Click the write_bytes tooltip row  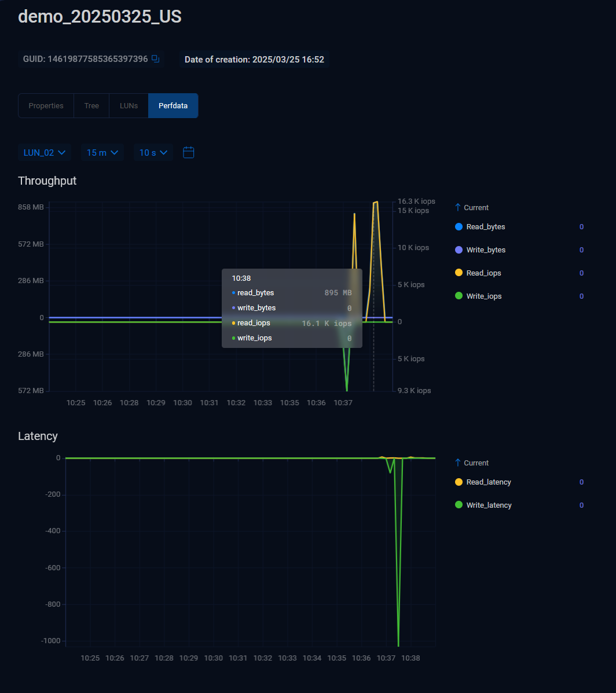click(292, 308)
